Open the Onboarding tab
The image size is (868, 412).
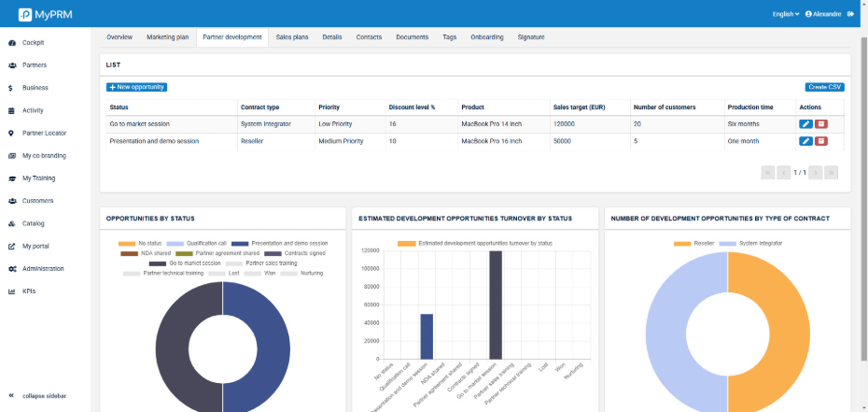[x=486, y=37]
